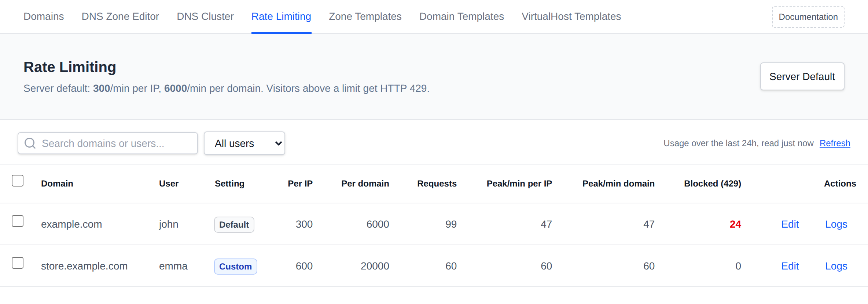Click the Server Default button

[802, 76]
